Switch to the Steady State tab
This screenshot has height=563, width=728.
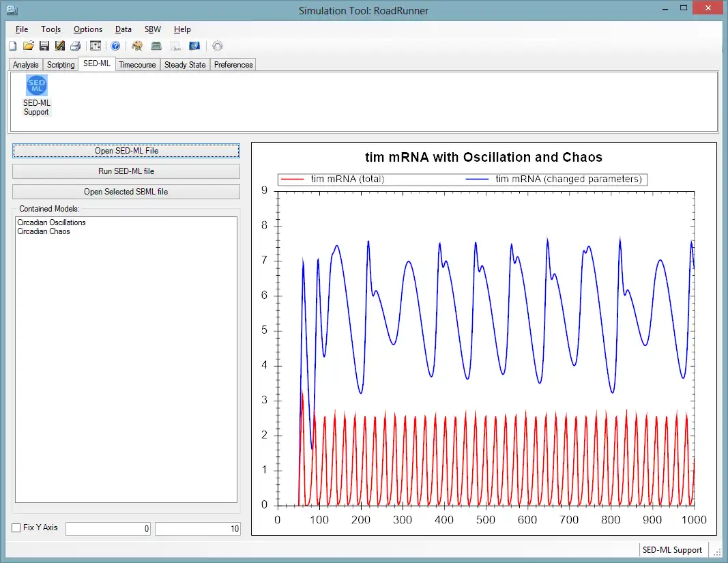[185, 65]
